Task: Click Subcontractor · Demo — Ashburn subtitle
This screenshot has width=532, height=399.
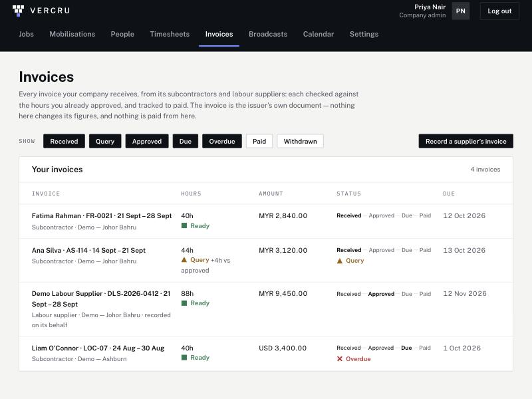Action: (79, 359)
